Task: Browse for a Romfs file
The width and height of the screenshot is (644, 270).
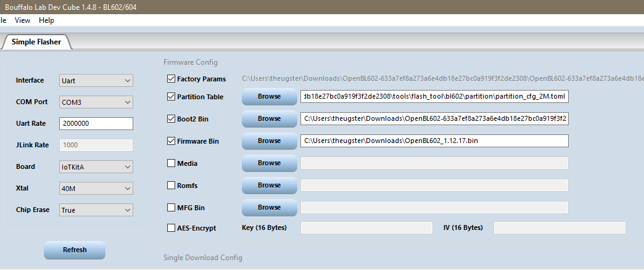Action: click(269, 185)
